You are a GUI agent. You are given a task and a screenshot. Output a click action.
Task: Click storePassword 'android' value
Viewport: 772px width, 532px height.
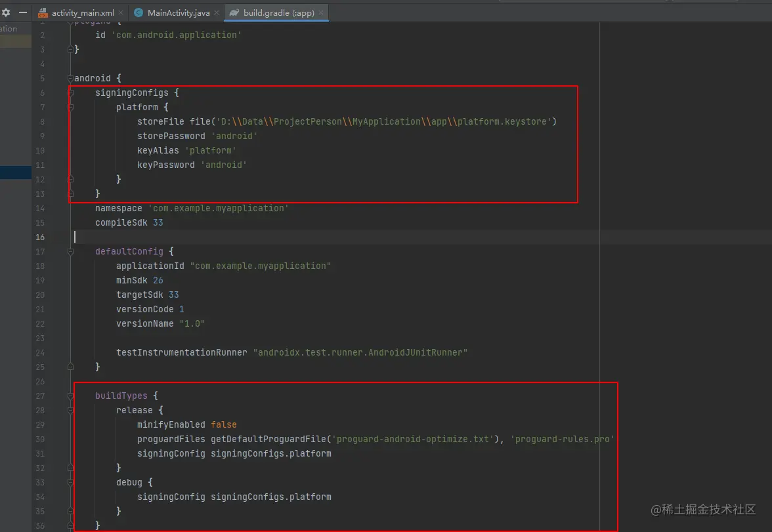[x=234, y=136]
